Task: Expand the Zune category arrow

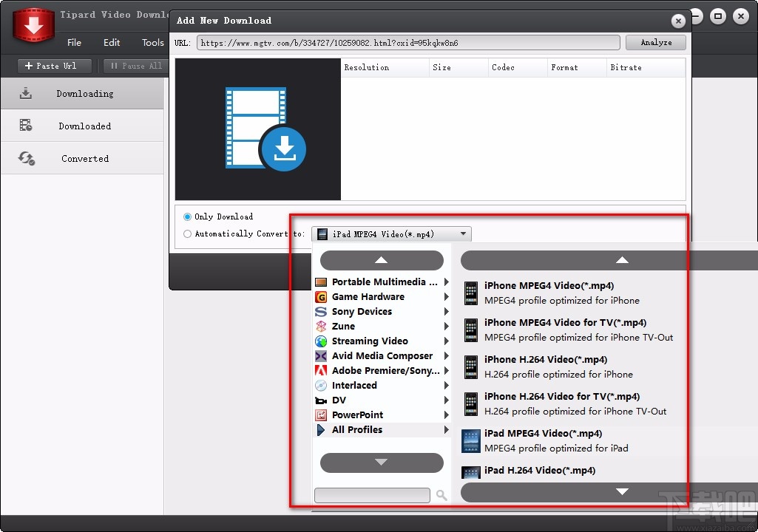Action: [447, 327]
